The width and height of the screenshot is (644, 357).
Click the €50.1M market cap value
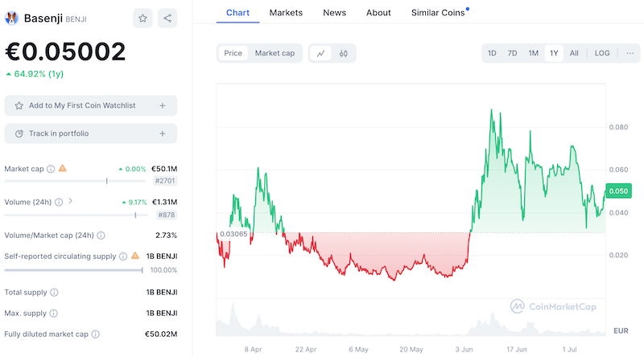coord(164,169)
